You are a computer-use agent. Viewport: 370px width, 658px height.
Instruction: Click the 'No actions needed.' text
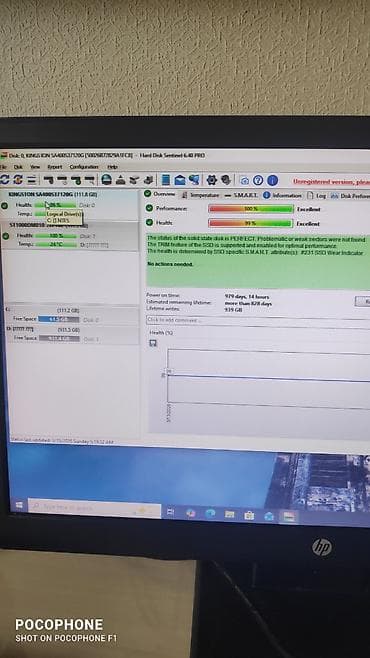170,264
